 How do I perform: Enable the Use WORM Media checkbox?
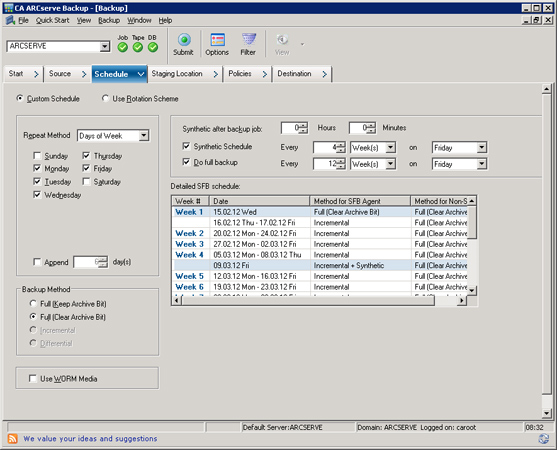(x=33, y=378)
